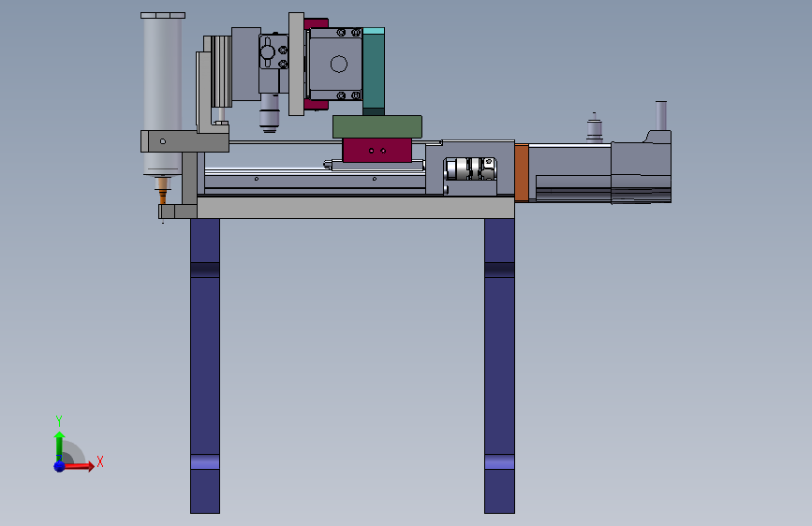Select the orange motor flange plate
This screenshot has width=812, height=526.
522,173
